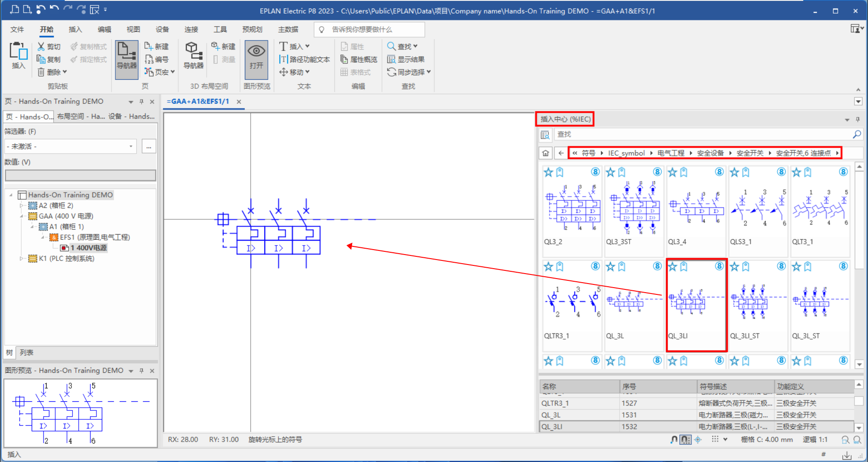Click the home icon in the insert center

pyautogui.click(x=546, y=153)
